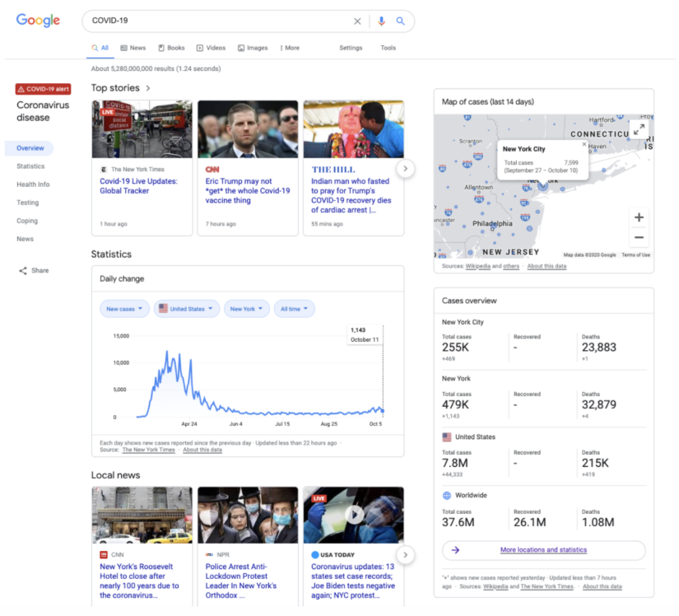679x616 pixels.
Task: Open the New cases dropdown
Action: point(125,309)
